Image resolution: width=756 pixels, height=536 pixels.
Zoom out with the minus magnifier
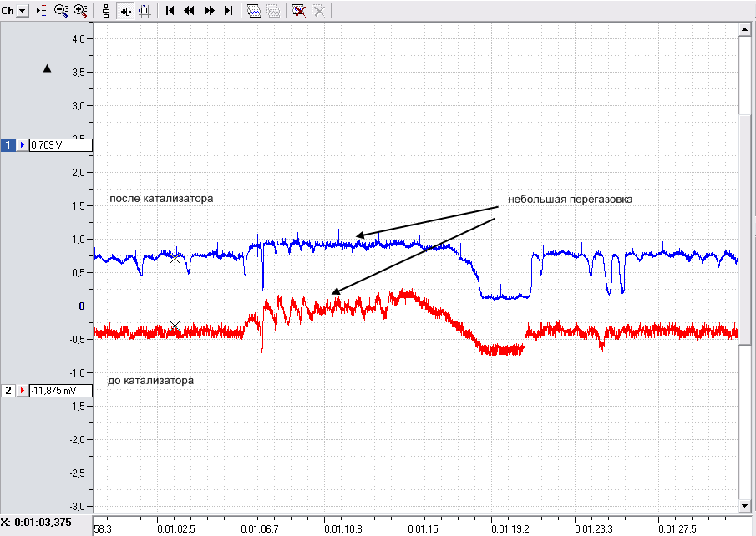(x=61, y=11)
